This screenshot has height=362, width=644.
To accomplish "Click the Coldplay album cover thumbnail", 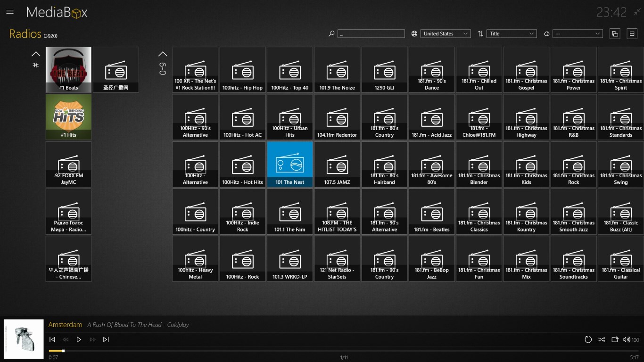I will pyautogui.click(x=24, y=339).
